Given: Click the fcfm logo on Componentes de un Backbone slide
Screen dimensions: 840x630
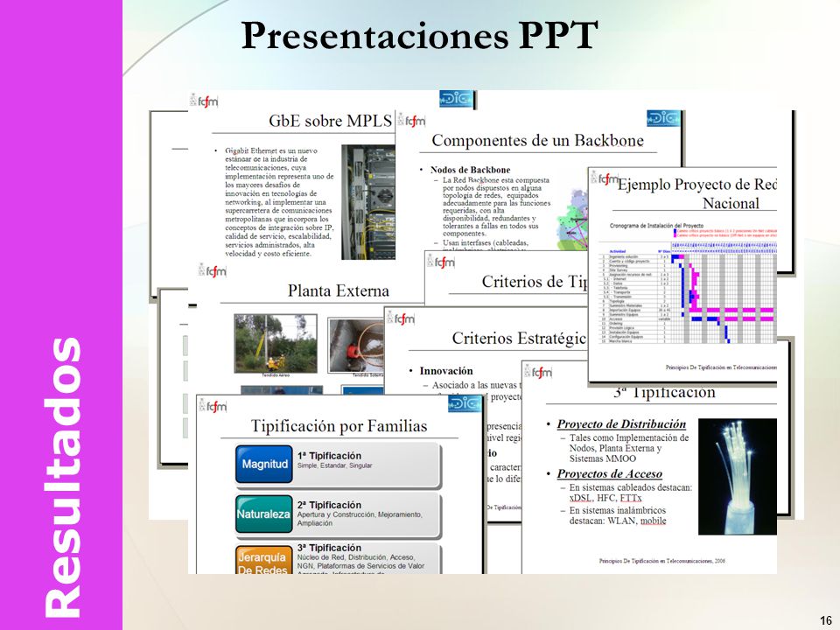Looking at the screenshot, I should pos(411,121).
